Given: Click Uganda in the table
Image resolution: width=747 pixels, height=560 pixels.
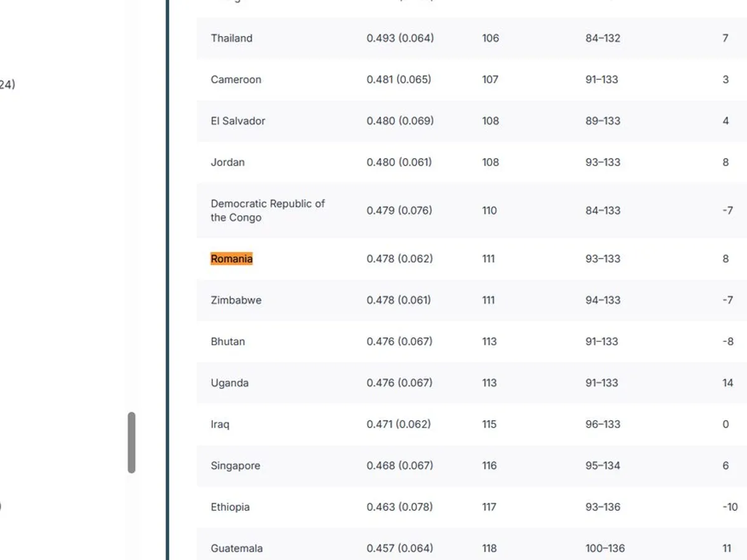Looking at the screenshot, I should pos(230,383).
